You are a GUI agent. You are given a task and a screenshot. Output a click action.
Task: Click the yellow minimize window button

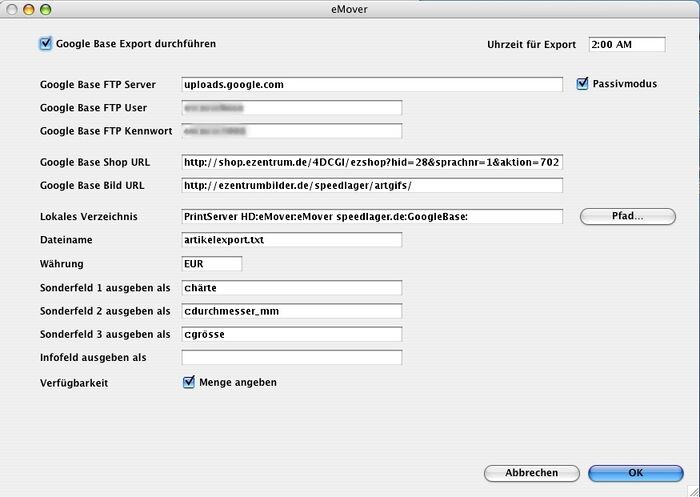point(29,8)
